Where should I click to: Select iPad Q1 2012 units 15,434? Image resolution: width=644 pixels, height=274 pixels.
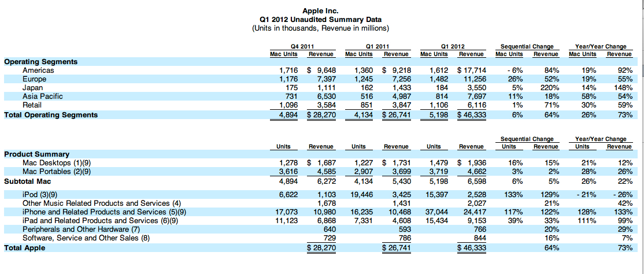437,221
